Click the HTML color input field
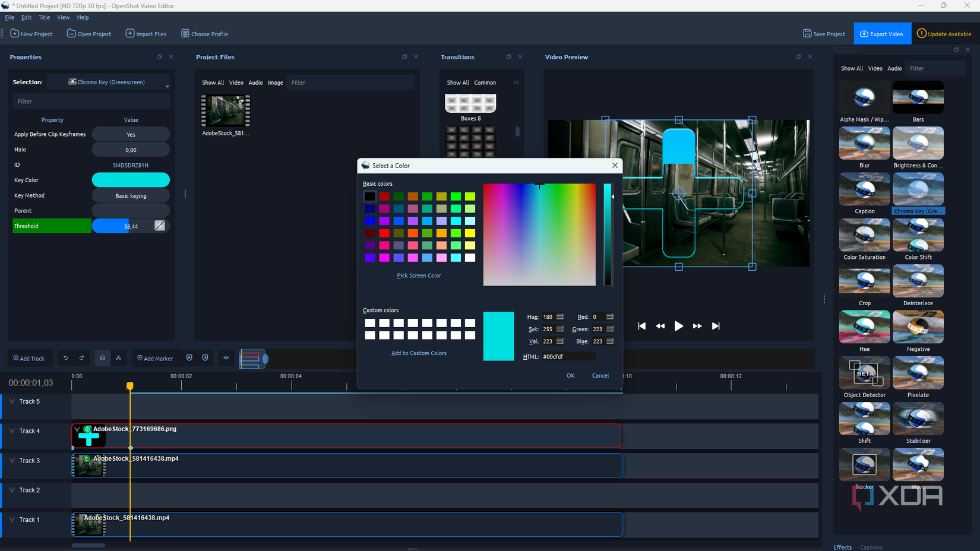 [x=567, y=356]
